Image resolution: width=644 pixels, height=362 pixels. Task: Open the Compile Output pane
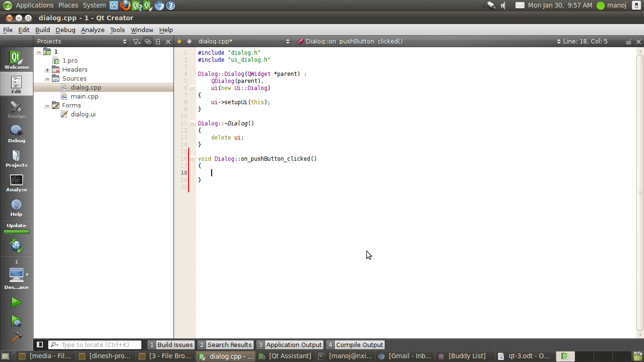point(355,345)
